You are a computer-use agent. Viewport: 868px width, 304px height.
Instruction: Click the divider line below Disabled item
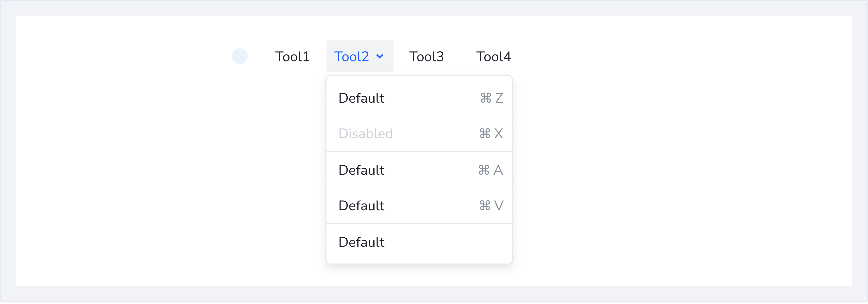[x=419, y=152]
